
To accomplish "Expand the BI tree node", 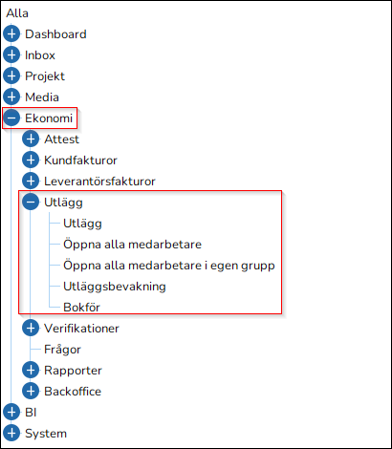I will point(12,412).
